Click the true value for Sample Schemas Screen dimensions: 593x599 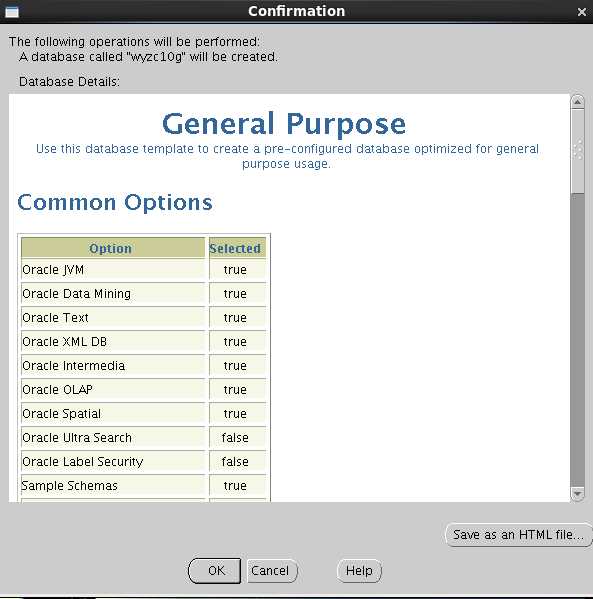[x=235, y=486]
